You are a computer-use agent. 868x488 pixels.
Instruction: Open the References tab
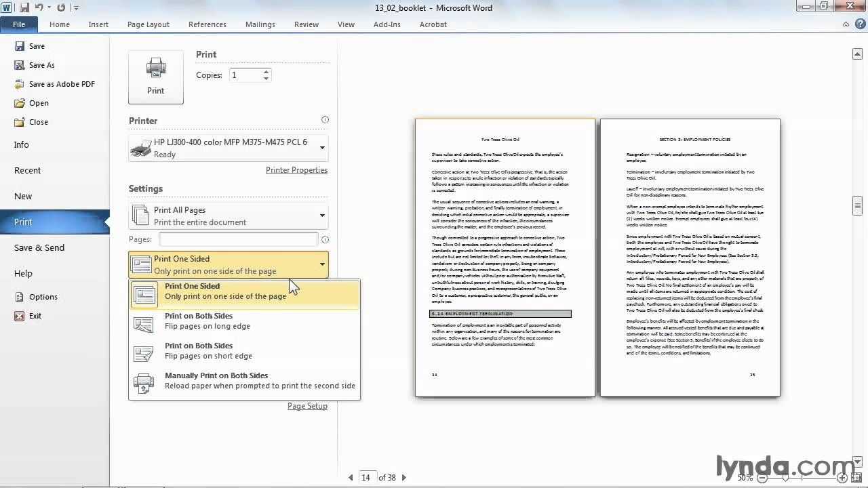[208, 24]
